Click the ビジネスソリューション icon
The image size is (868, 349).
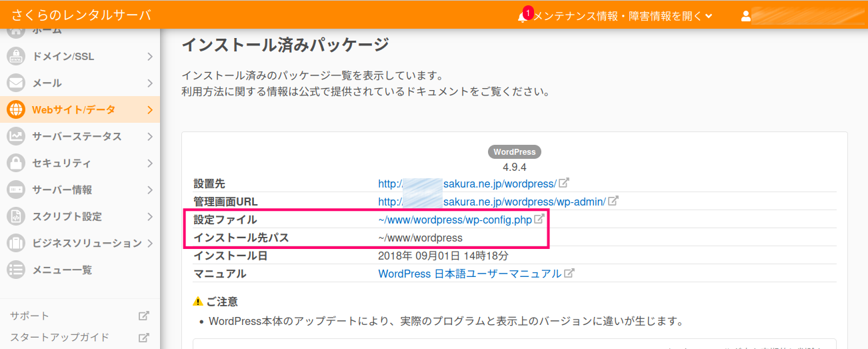coord(15,244)
